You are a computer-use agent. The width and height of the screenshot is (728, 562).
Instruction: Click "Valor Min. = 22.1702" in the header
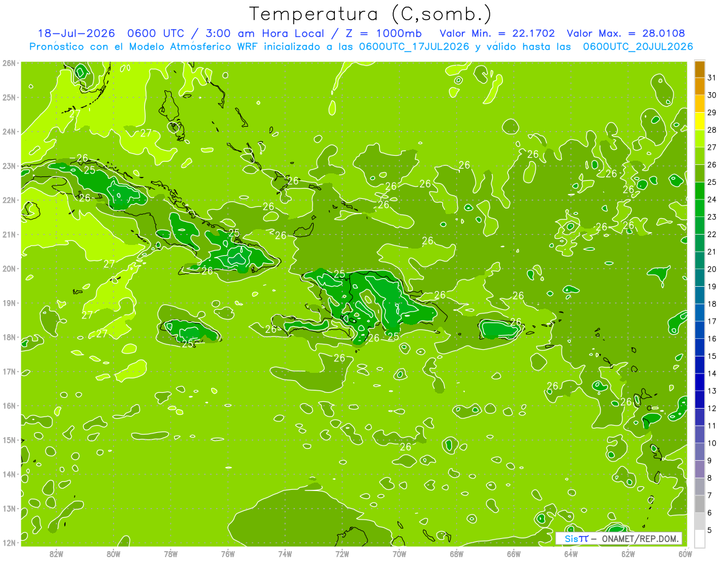pos(499,33)
